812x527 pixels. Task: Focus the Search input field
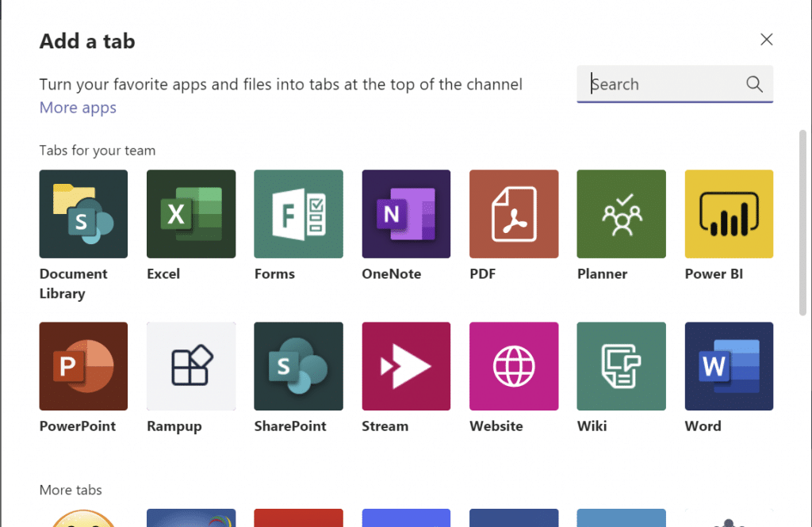[x=675, y=84]
